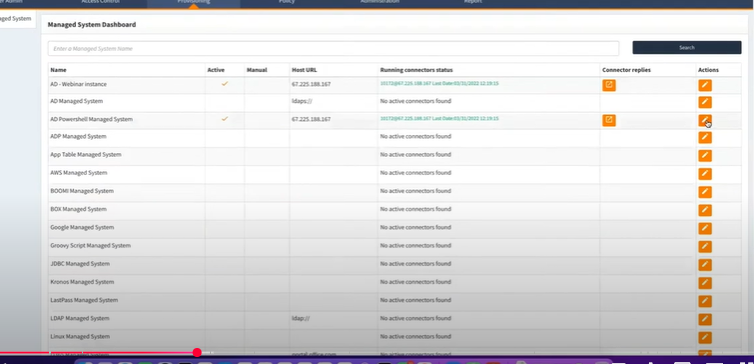Open connector replies for AD - Webinar instance
Image resolution: width=754 pixels, height=364 pixels.
coord(609,85)
